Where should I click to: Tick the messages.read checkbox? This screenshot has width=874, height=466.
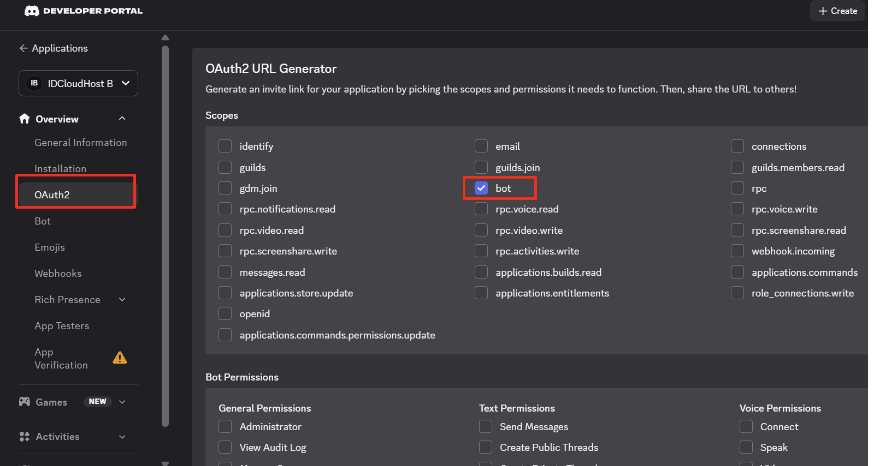225,272
